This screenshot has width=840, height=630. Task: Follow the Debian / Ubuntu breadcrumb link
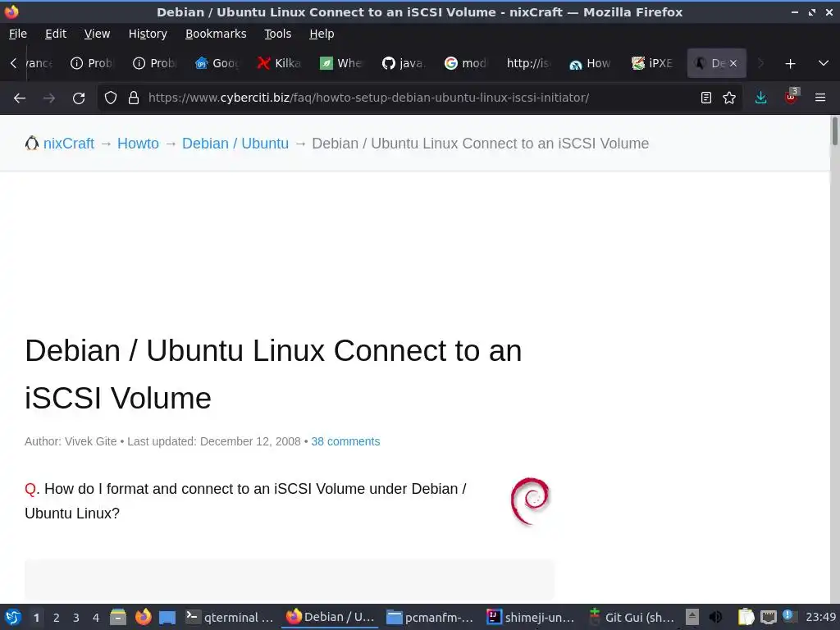point(235,144)
